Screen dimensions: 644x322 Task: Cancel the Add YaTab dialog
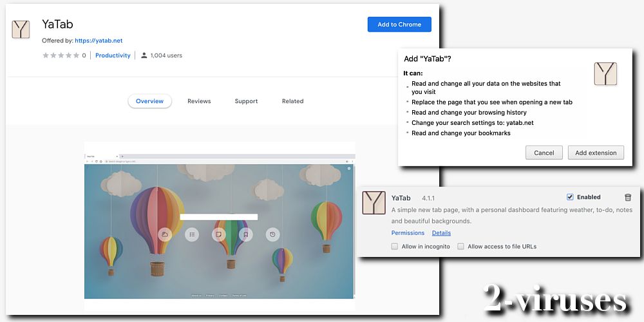[x=544, y=153]
